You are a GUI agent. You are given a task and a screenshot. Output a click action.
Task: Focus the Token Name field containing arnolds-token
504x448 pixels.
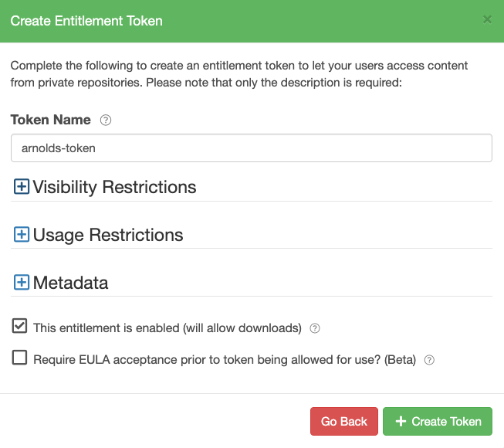251,148
